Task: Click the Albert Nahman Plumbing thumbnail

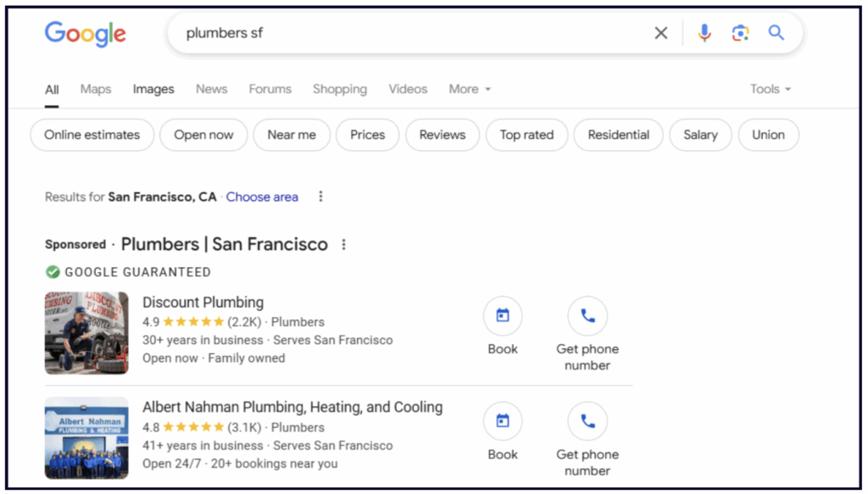Action: pos(86,438)
